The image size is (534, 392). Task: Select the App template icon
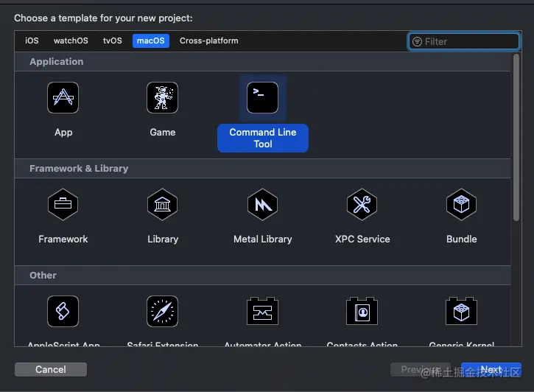tap(63, 98)
